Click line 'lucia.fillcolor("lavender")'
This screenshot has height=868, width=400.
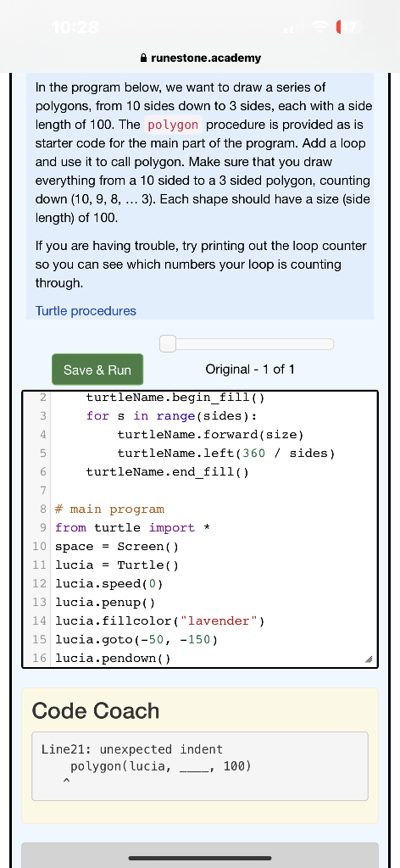coord(160,621)
